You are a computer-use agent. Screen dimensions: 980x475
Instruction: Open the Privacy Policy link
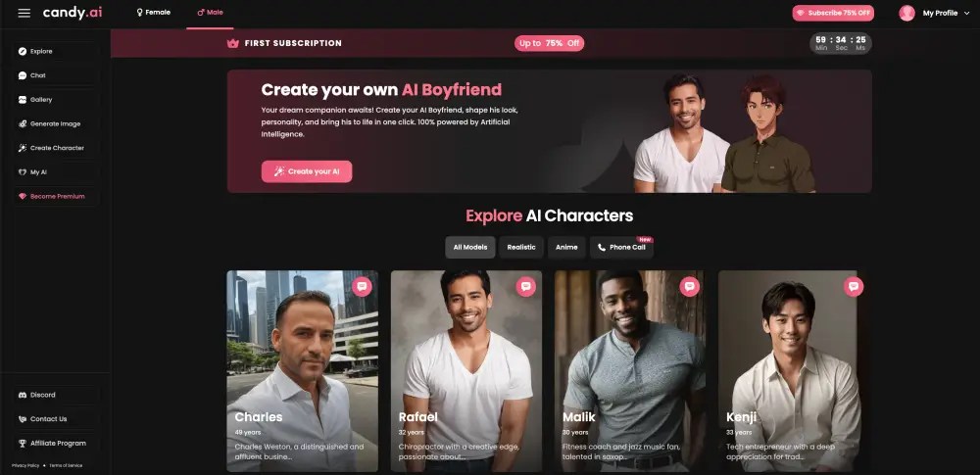click(25, 465)
